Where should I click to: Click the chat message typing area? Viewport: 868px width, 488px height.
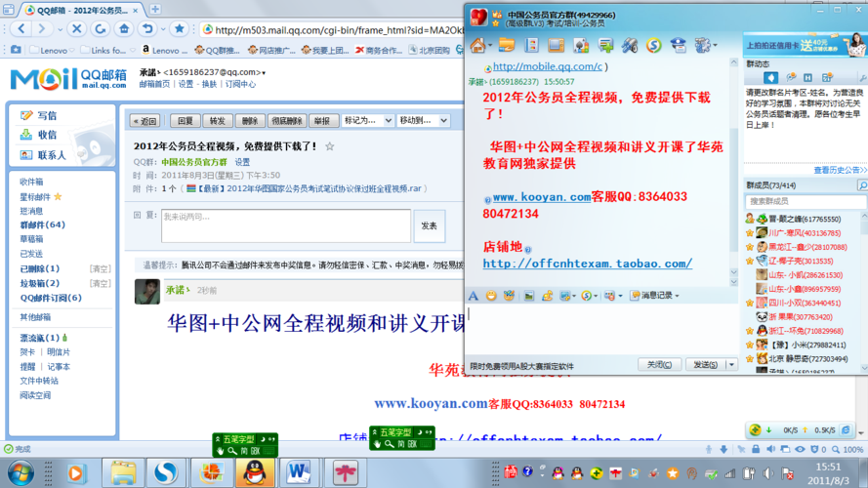click(x=600, y=329)
